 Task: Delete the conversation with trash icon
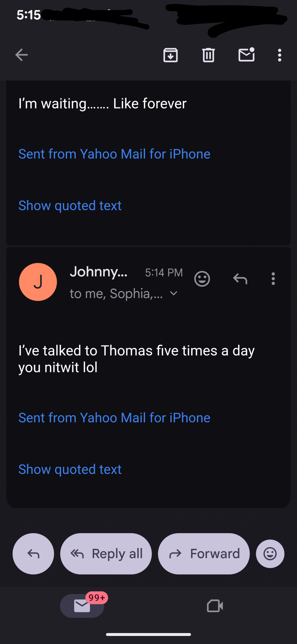coord(208,55)
